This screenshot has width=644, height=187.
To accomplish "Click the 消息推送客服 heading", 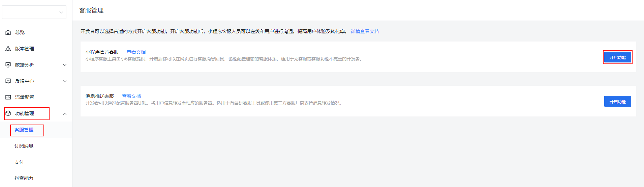I will [x=100, y=96].
